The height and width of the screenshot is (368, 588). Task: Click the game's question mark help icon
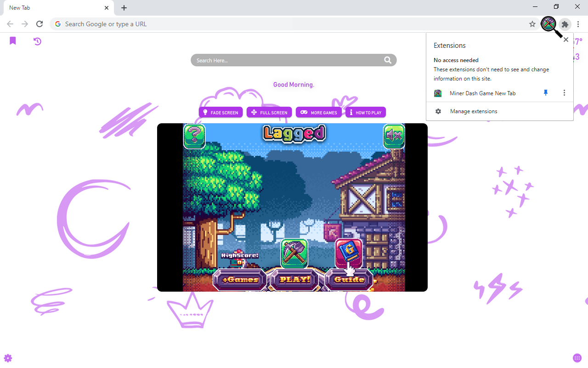pyautogui.click(x=195, y=136)
